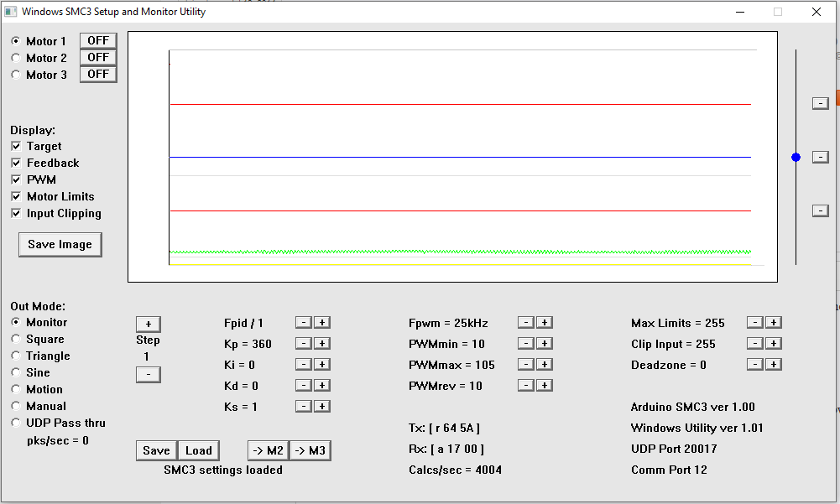Disable the Feedback display
The image size is (840, 504).
15,163
